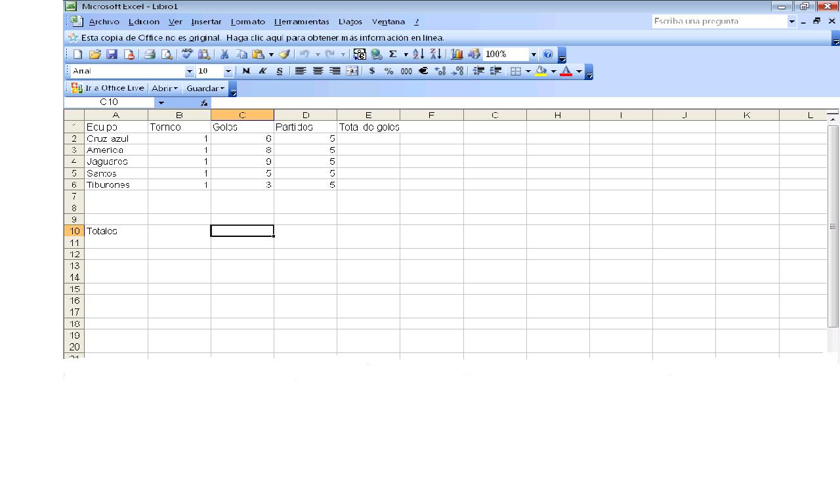Toggle bold formatting with N button
840x504 pixels.
pos(247,70)
